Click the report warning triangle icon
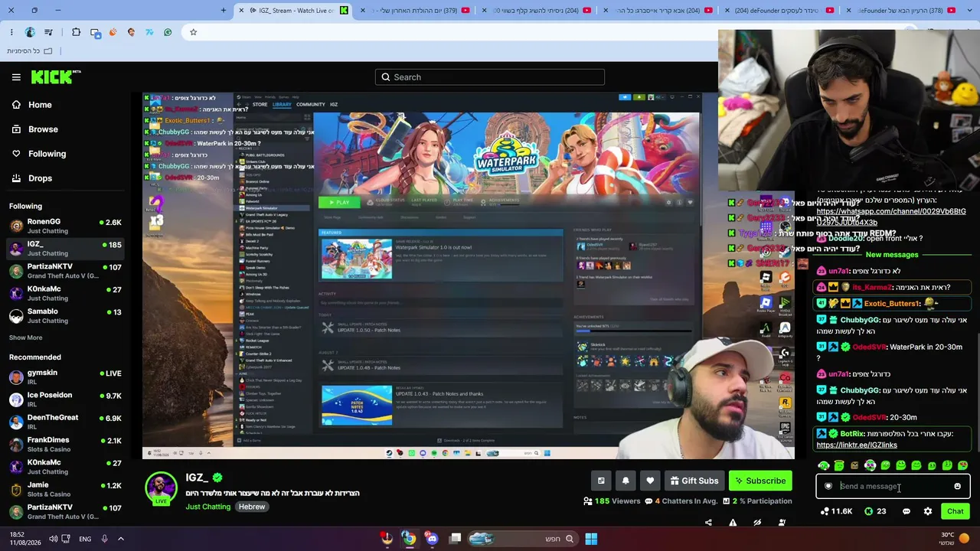 point(733,523)
